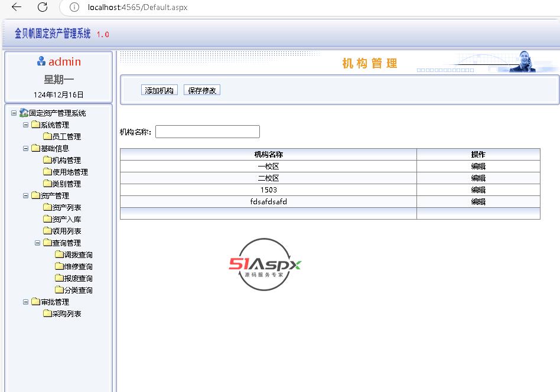Viewport: 560px width, 392px height.
Task: Click the browser back arrow icon
Action: (17, 7)
